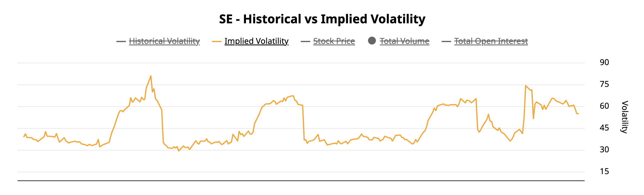Click the last data point of the orange line
This screenshot has width=644, height=195.
point(578,114)
